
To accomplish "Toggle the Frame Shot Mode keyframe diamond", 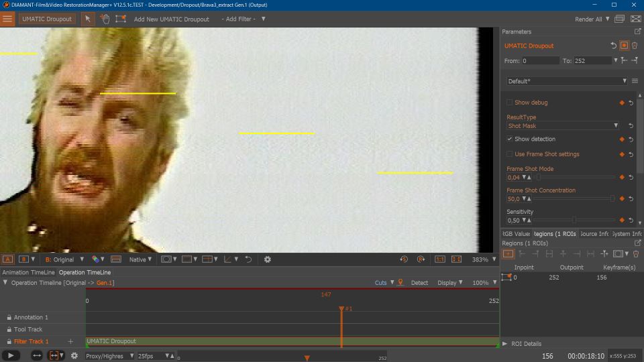I will [x=622, y=177].
